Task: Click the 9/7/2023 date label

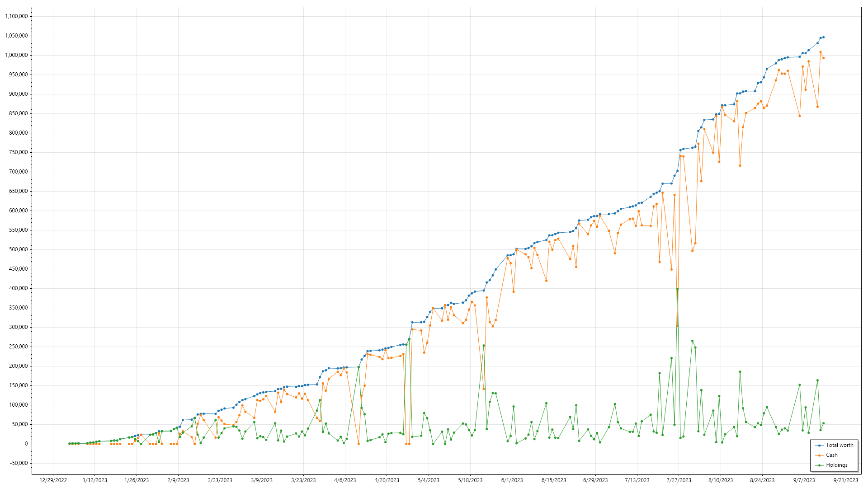Action: [x=804, y=480]
